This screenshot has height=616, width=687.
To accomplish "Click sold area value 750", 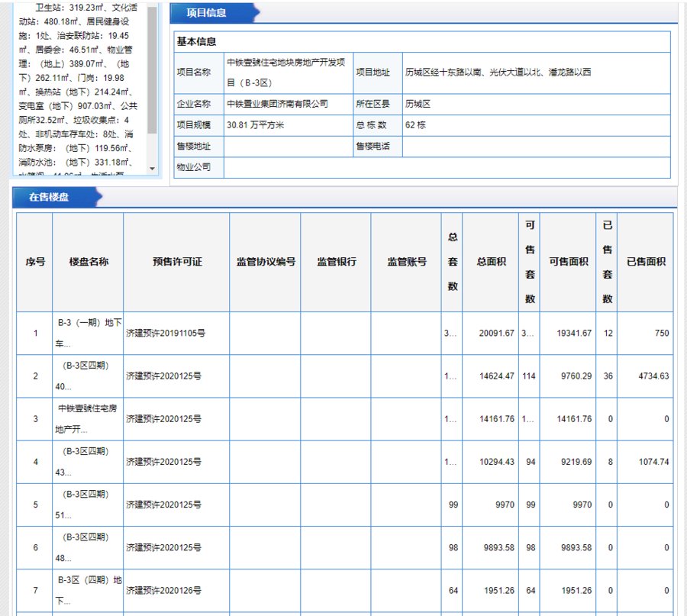I will click(x=662, y=334).
